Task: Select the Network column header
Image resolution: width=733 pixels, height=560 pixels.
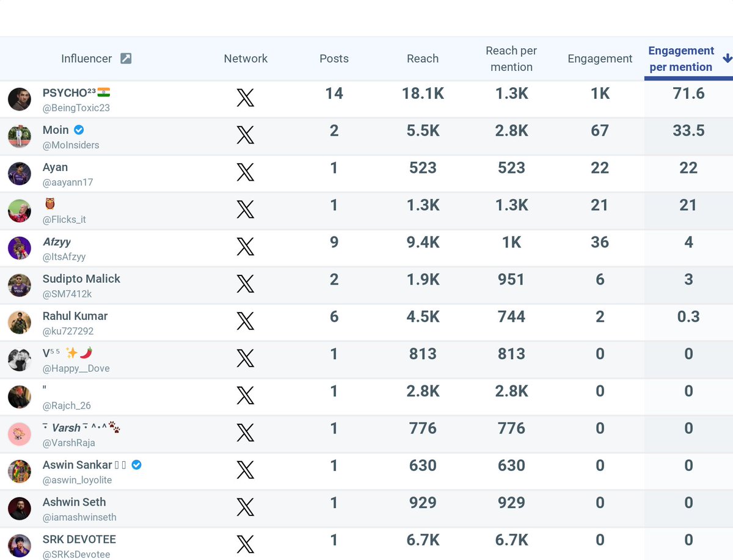Action: click(246, 59)
